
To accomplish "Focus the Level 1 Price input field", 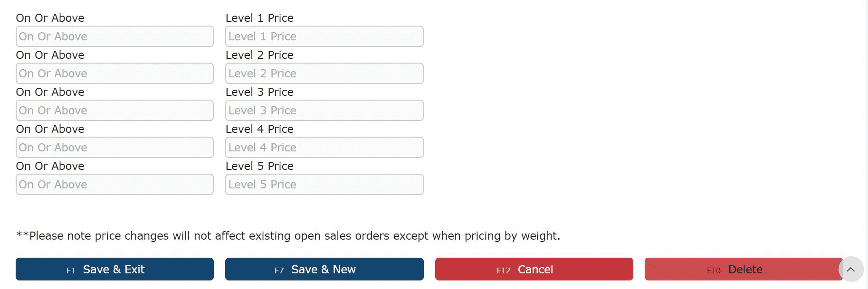I will (x=324, y=37).
